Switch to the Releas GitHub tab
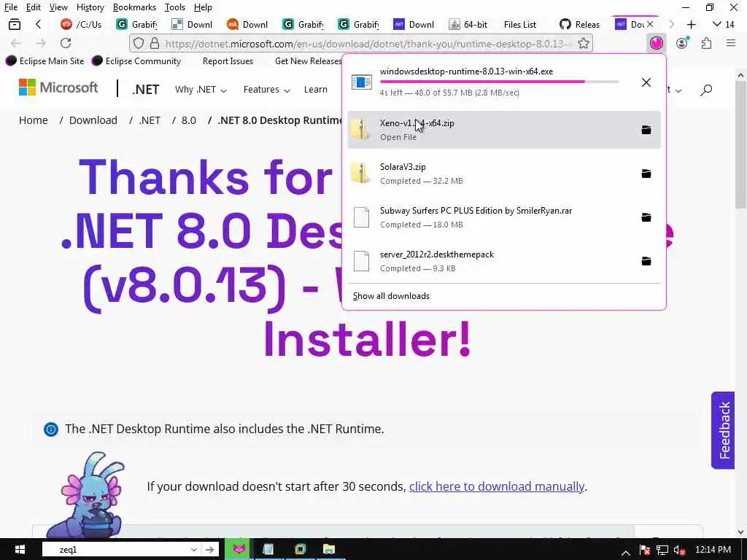The width and height of the screenshot is (747, 560). [580, 24]
